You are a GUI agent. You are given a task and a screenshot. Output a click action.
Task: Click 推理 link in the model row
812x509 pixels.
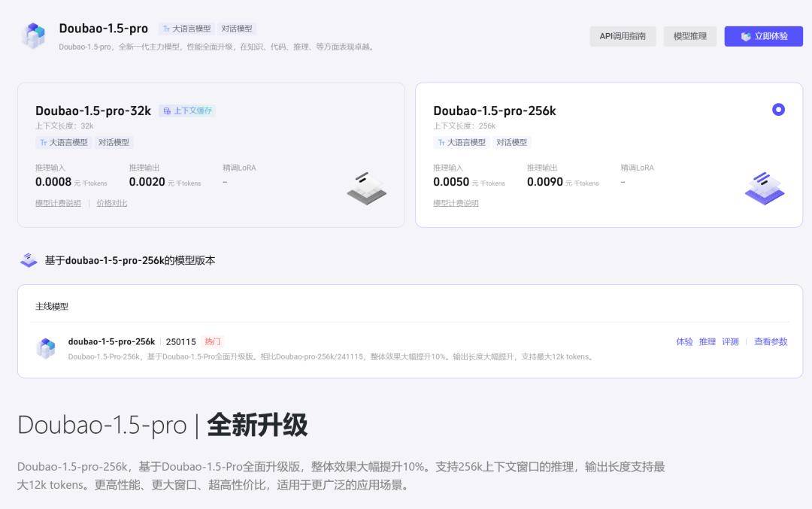pos(707,342)
